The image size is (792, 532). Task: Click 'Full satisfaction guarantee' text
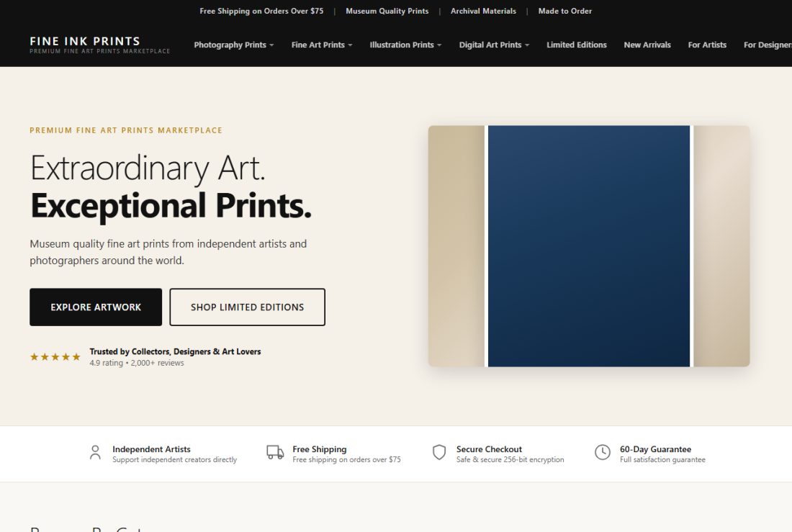(662, 460)
